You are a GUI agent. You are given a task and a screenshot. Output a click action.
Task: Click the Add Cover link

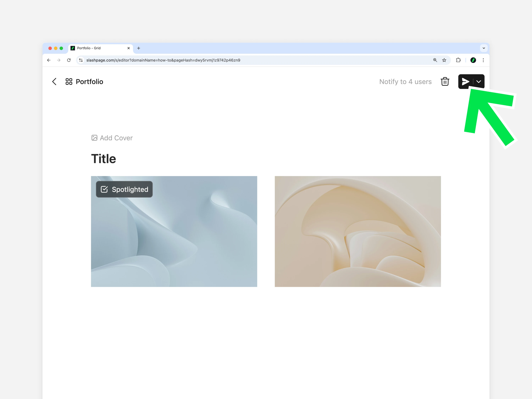pyautogui.click(x=112, y=138)
